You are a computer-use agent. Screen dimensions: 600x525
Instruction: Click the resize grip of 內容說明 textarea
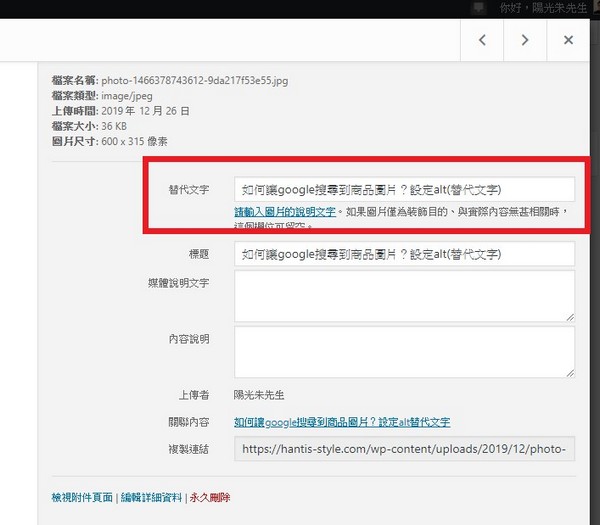(x=570, y=373)
